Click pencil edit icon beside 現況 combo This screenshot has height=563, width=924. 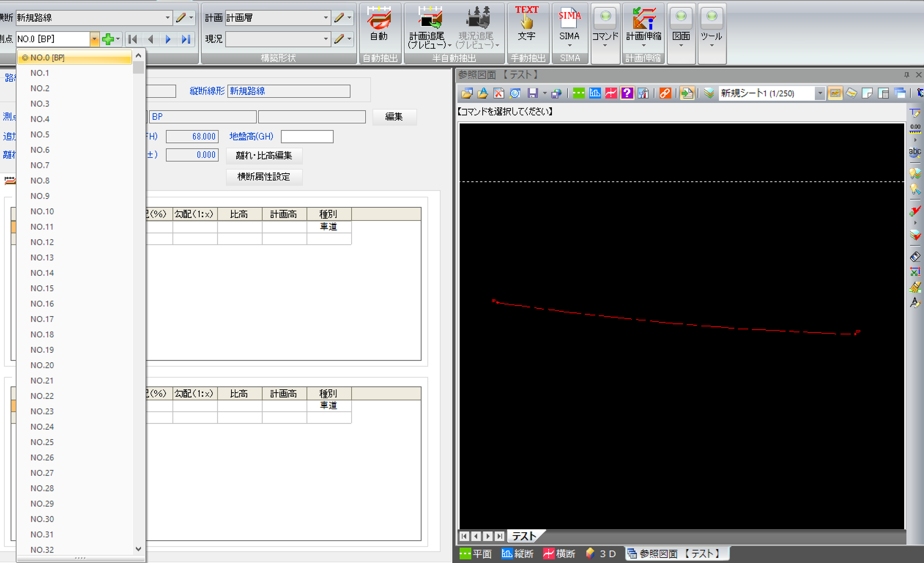[339, 39]
